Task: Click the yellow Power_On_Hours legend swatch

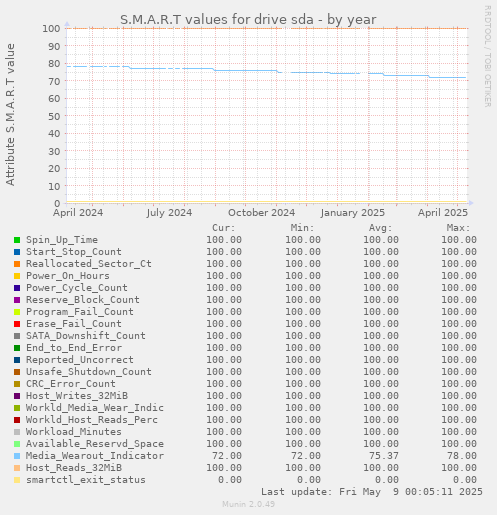Action: pyautogui.click(x=17, y=276)
